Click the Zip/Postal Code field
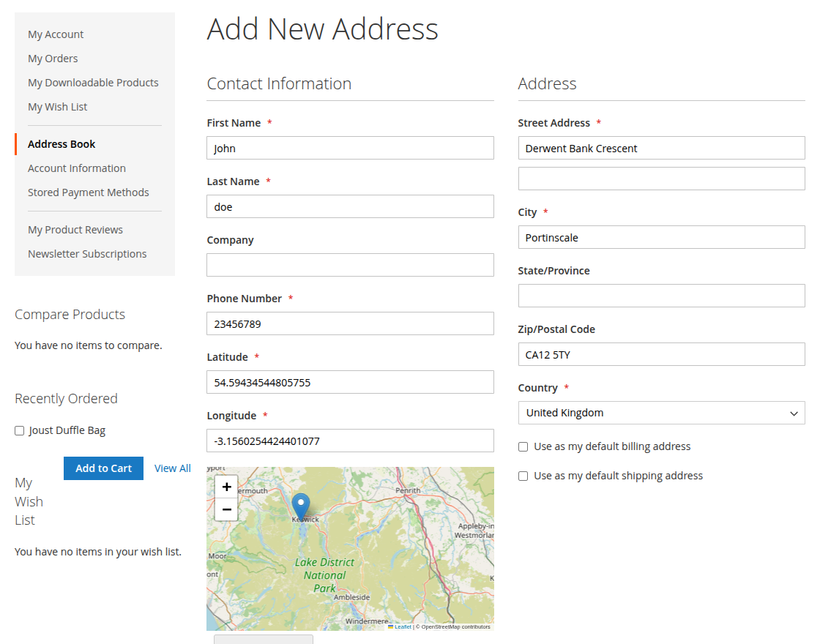Screen dimensions: 820x644 662,354
